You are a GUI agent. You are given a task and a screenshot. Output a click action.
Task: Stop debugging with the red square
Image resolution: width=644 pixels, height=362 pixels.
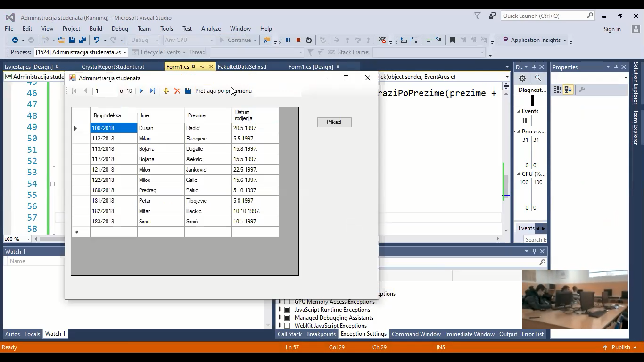298,40
